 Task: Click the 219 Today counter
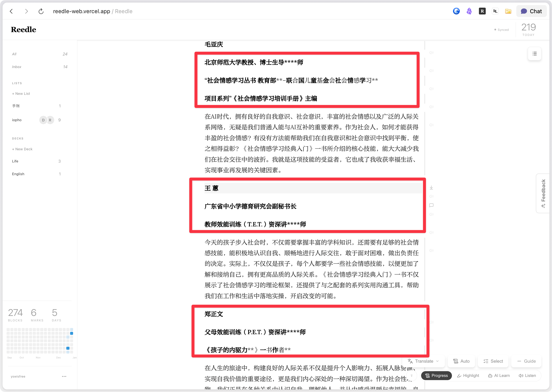click(x=528, y=30)
